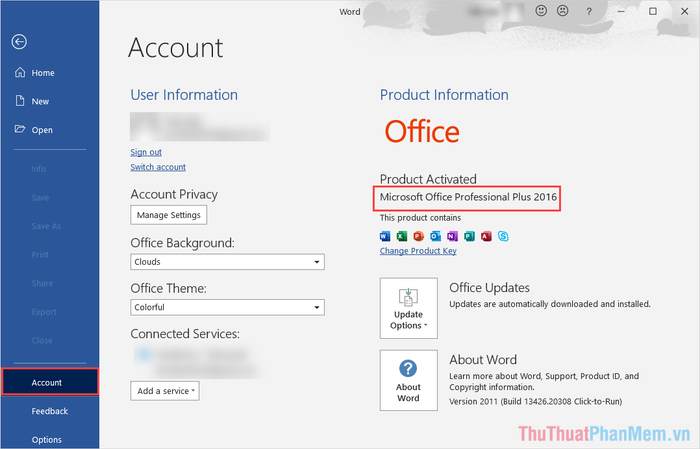
Task: Maximize the Word window
Action: (653, 11)
